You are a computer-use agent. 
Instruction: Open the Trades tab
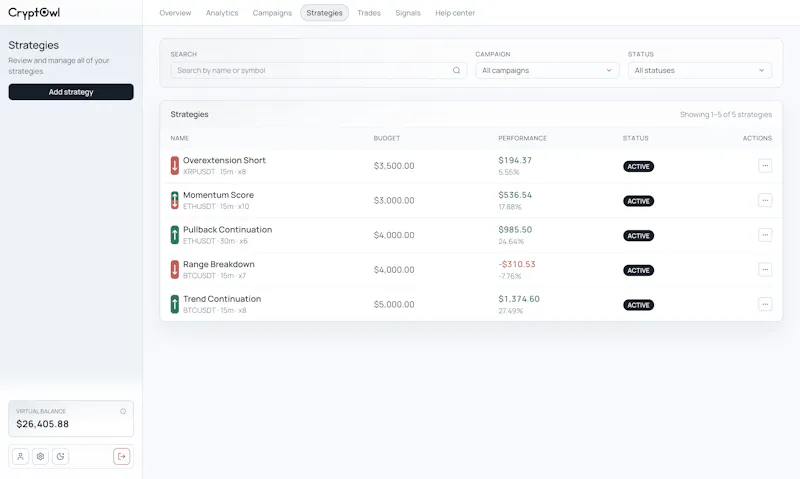tap(369, 13)
